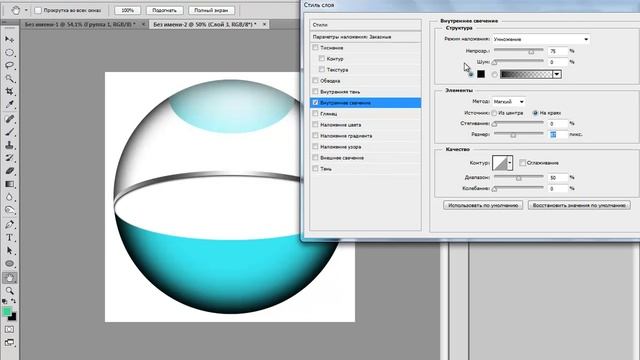Open the tool preset picker arrow
Screen dimensions: 640x360
pyautogui.click(x=26, y=10)
